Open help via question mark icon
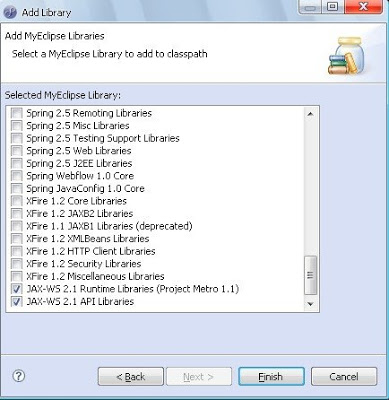This screenshot has width=389, height=400. [x=19, y=376]
